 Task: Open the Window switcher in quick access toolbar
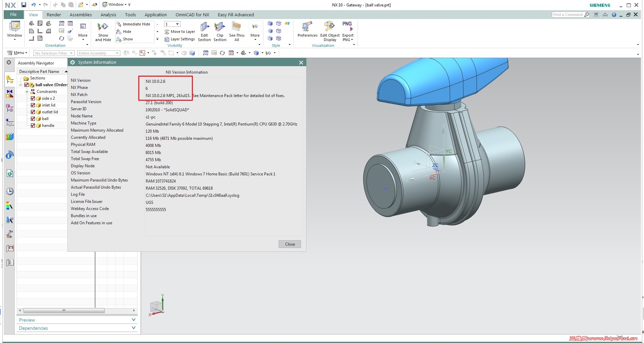pyautogui.click(x=115, y=5)
